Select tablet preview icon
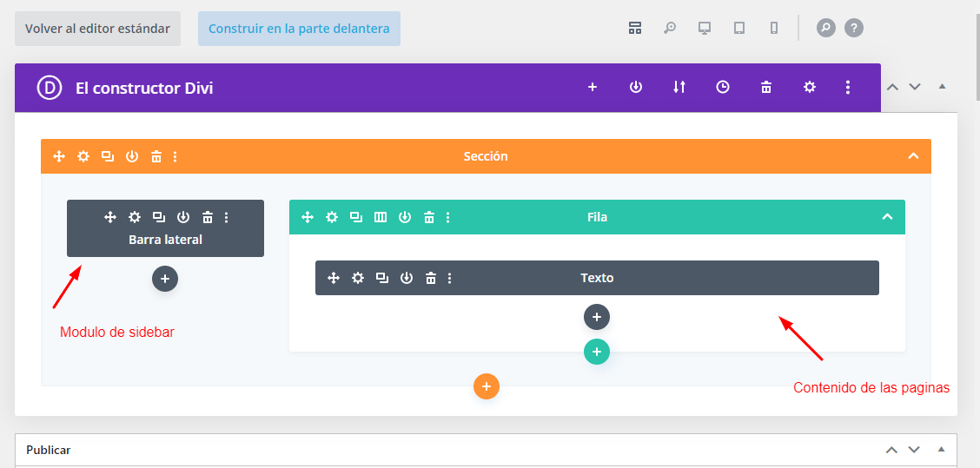The width and height of the screenshot is (980, 468). [739, 28]
